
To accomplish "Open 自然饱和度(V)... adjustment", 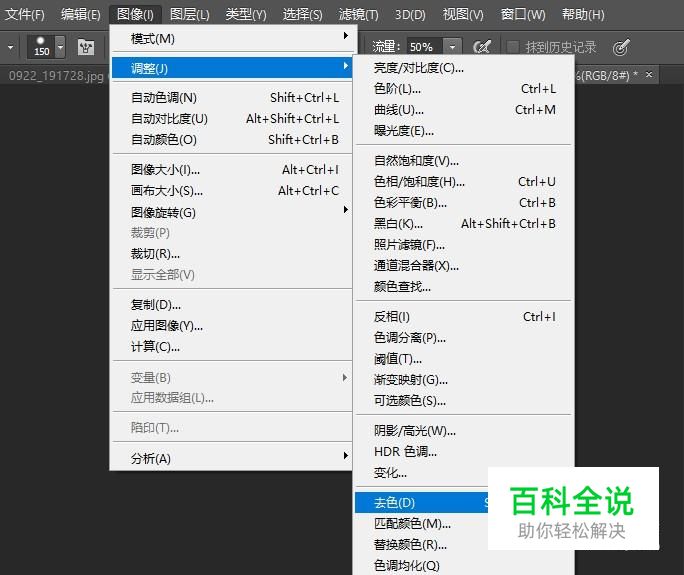I will 463,161.
